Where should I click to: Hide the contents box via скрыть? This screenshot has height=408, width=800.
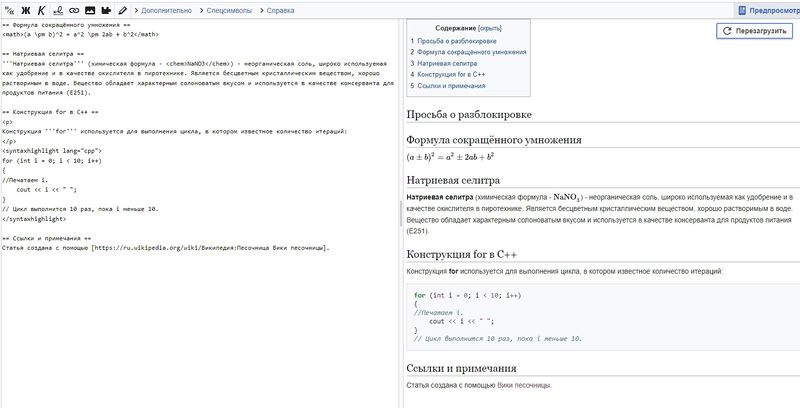point(490,29)
